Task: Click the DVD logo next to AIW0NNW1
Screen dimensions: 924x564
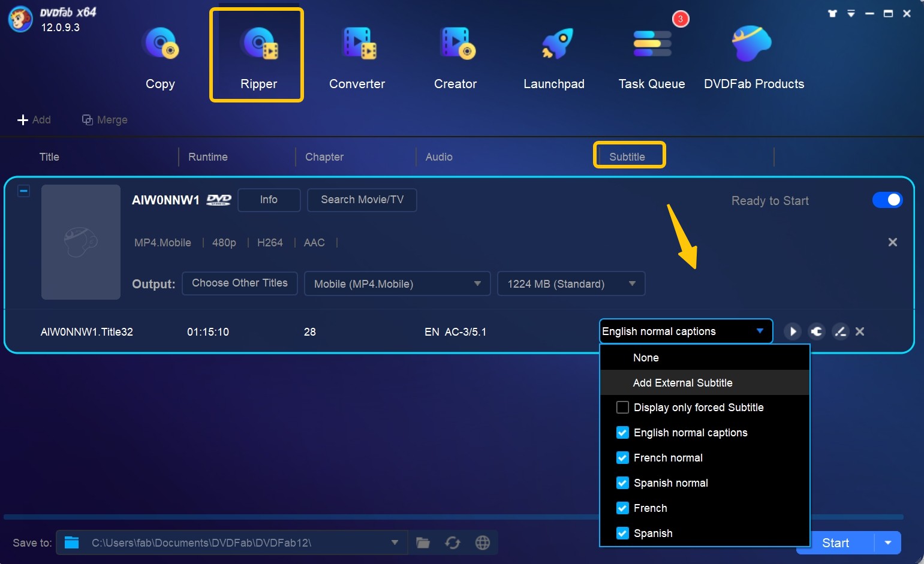Action: [x=219, y=200]
